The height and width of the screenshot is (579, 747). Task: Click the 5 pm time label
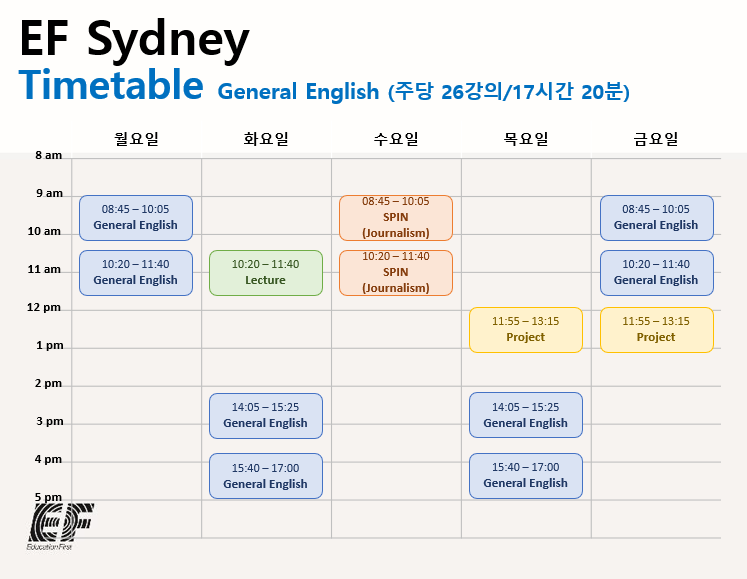tap(49, 497)
